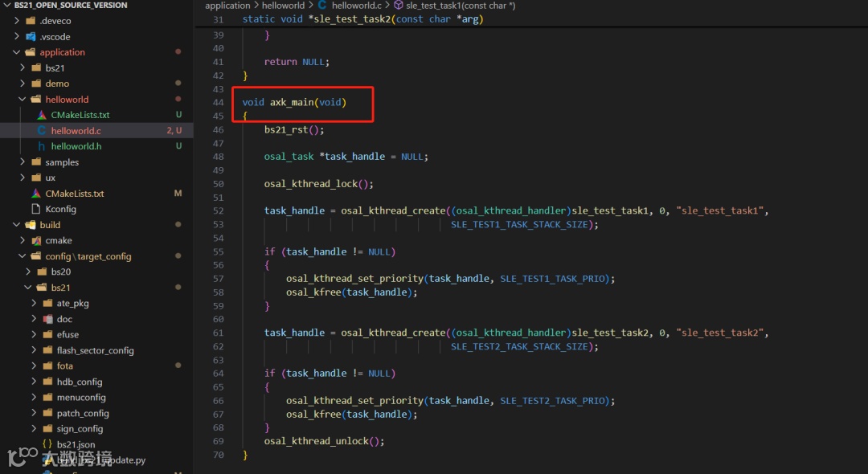Viewport: 868px width, 474px height.
Task: Click the ate_pkg folder icon
Action: point(47,303)
